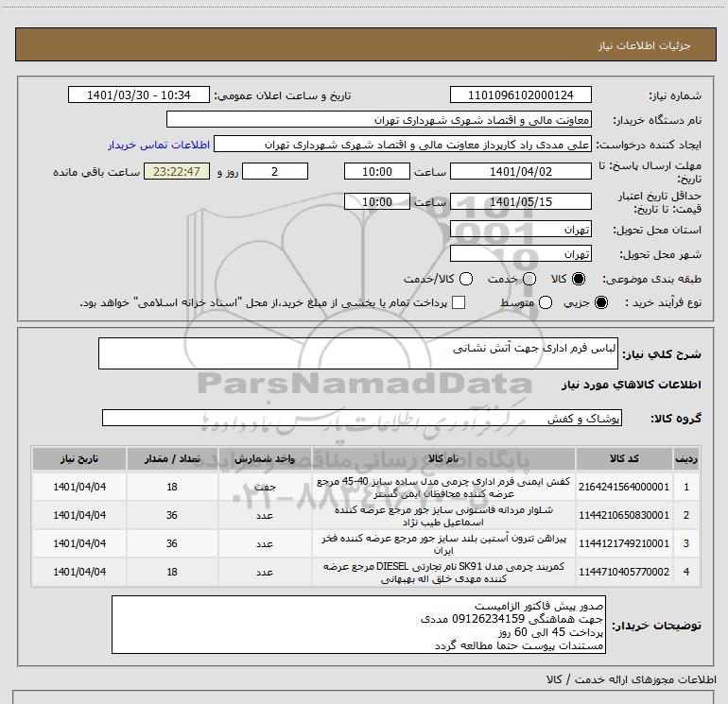Click the ردیف column header
Viewport: 728px width, 704px height.
[686, 459]
